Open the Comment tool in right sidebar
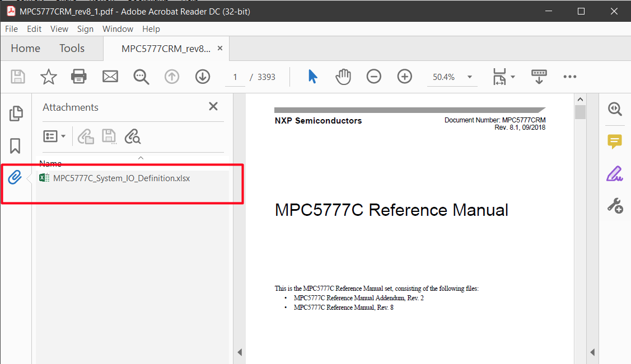Viewport: 631px width, 364px height. (615, 142)
